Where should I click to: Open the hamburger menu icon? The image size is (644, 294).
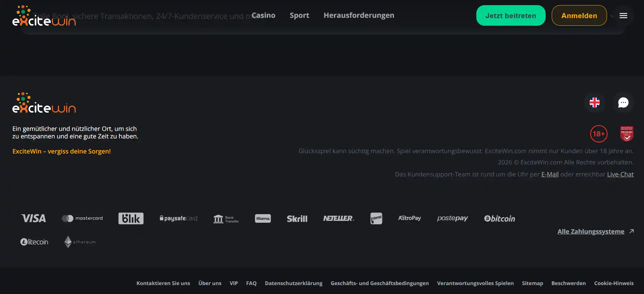(623, 15)
